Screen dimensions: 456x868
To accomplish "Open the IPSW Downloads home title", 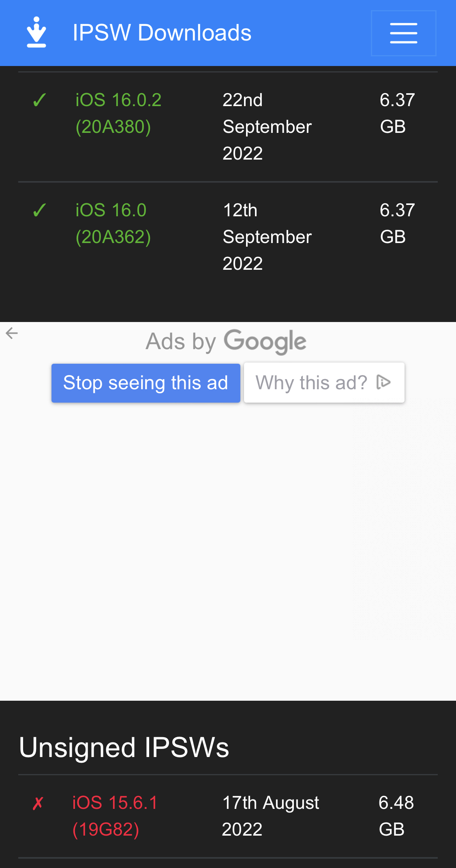I will point(162,33).
